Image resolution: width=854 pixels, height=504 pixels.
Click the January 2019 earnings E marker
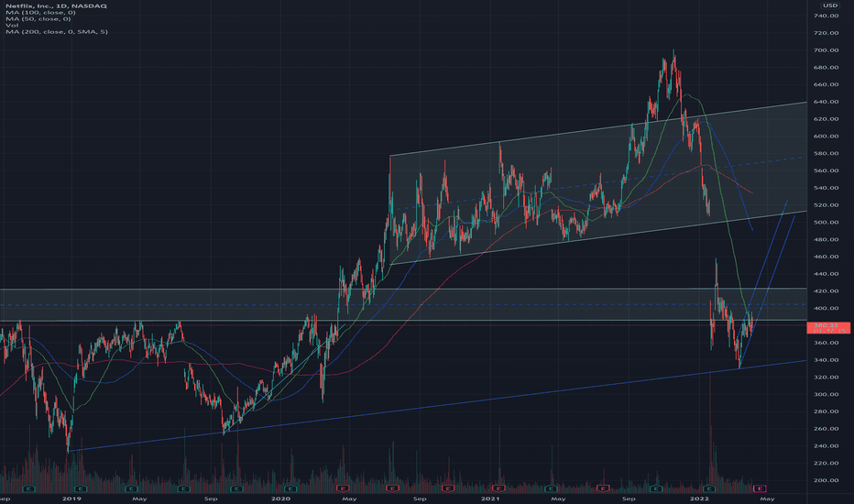tap(81, 488)
